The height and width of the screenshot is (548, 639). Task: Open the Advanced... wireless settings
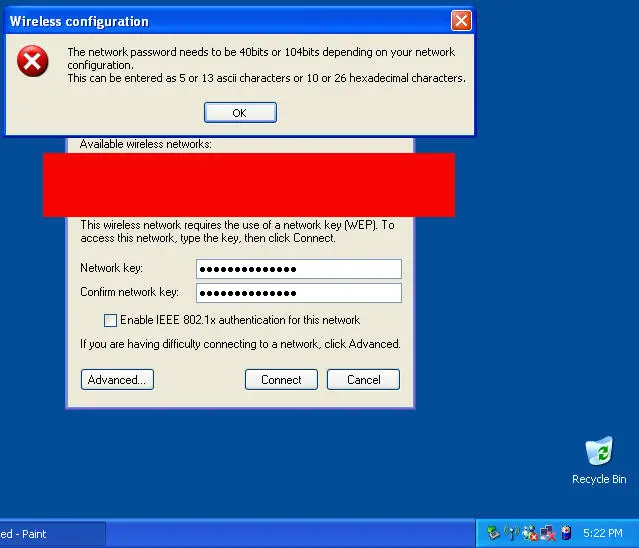pos(117,380)
